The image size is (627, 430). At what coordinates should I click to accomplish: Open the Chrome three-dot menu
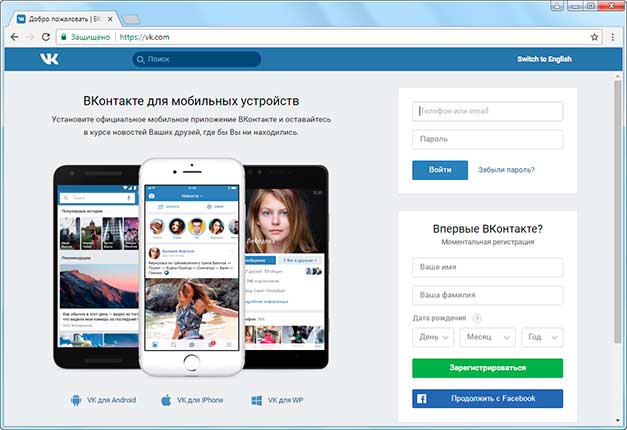612,37
